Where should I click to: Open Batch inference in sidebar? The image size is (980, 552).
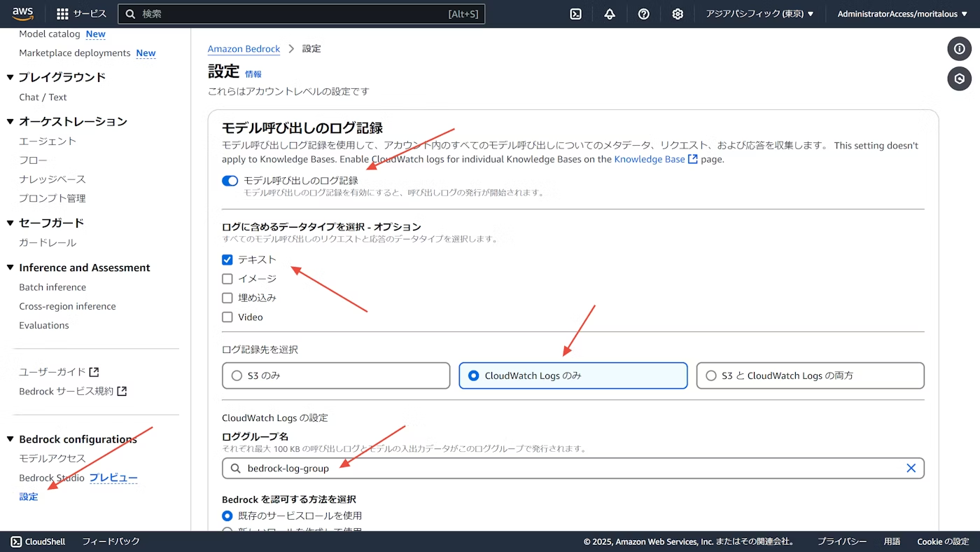52,287
